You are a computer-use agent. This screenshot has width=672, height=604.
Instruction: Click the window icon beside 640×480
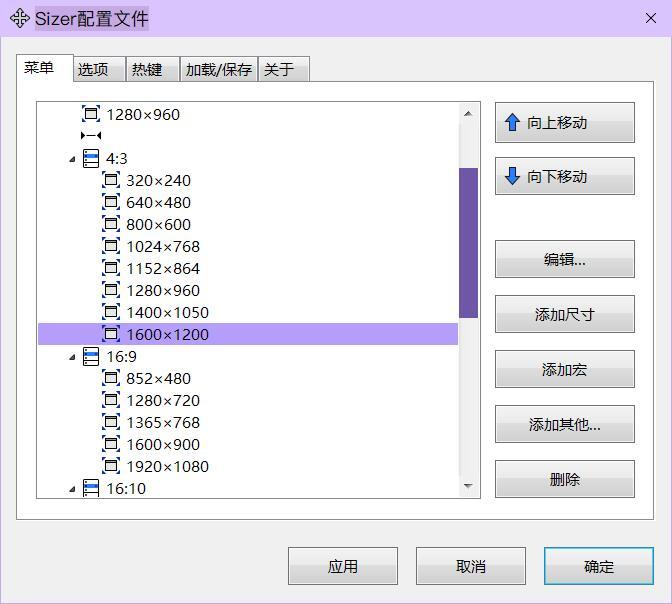point(111,202)
